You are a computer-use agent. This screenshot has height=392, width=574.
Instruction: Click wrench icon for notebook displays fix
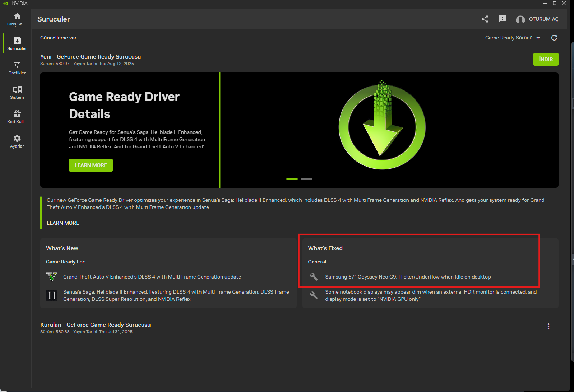(x=314, y=295)
